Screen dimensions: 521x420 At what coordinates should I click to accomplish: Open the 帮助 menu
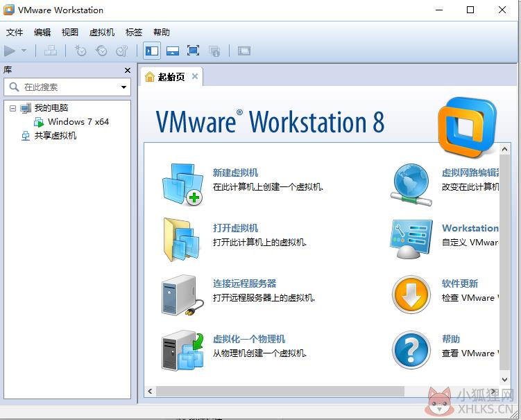[162, 32]
